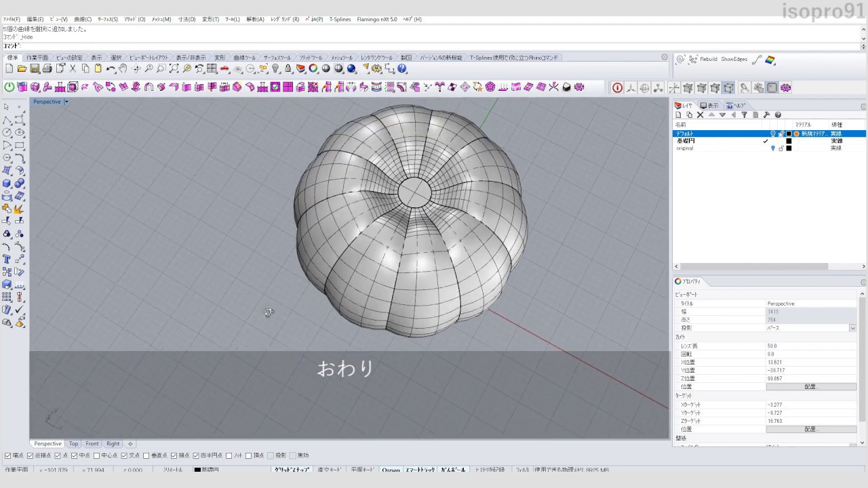Click the Cut scissors icon

pyautogui.click(x=73, y=69)
